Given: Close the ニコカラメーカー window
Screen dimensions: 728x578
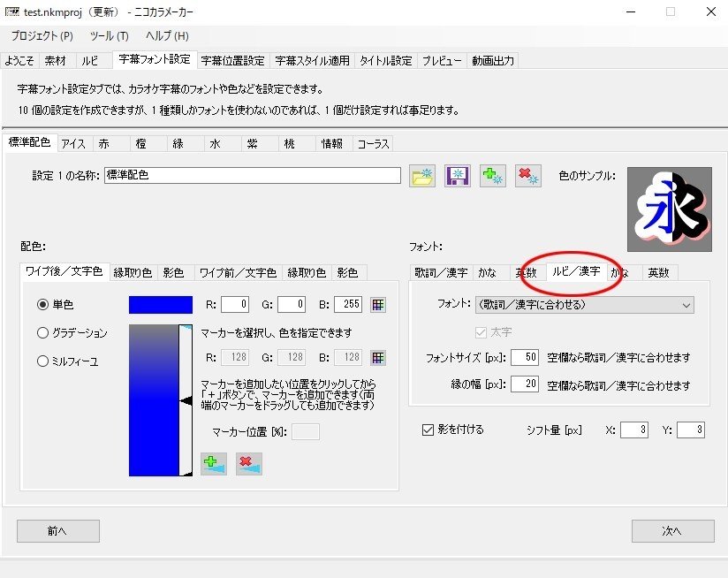Looking at the screenshot, I should (x=711, y=12).
